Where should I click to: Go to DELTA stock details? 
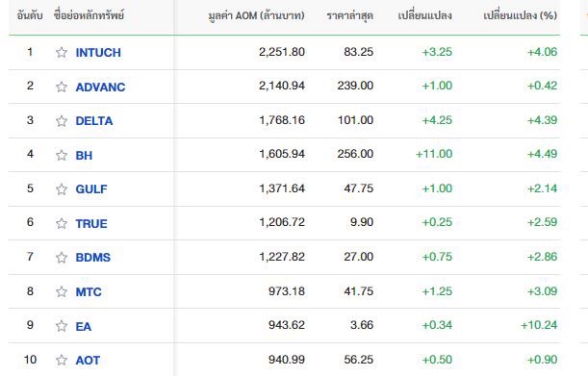[94, 121]
